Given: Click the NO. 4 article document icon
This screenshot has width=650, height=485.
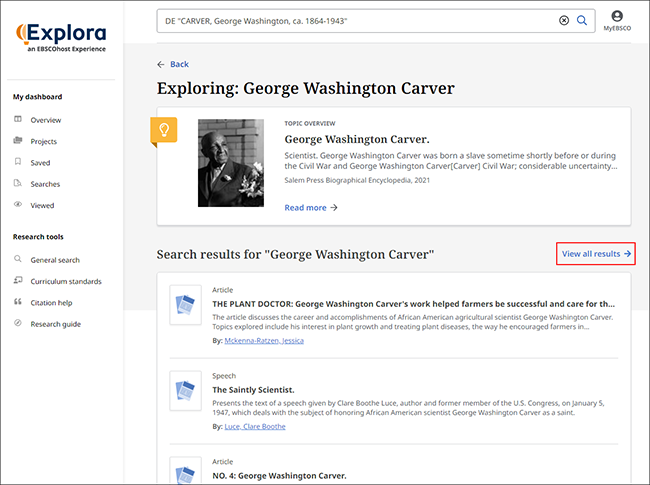Looking at the screenshot, I should pos(185,471).
